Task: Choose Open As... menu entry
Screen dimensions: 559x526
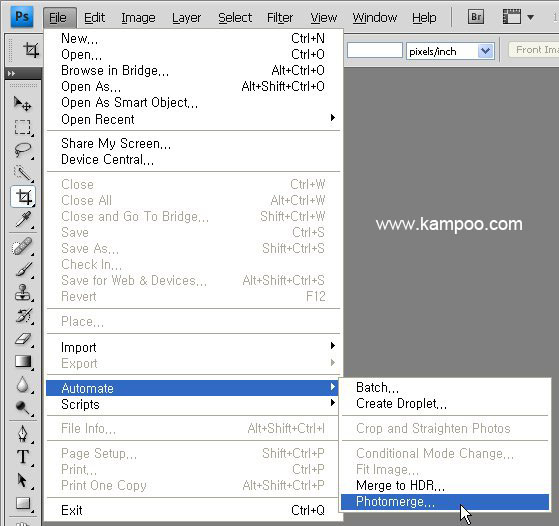Action: [x=193, y=86]
